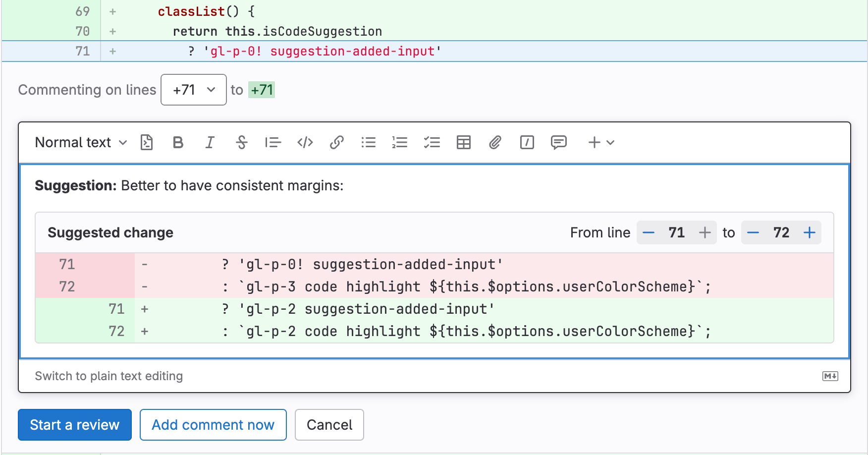
Task: Open the plus menu for more editor options
Action: click(x=601, y=143)
